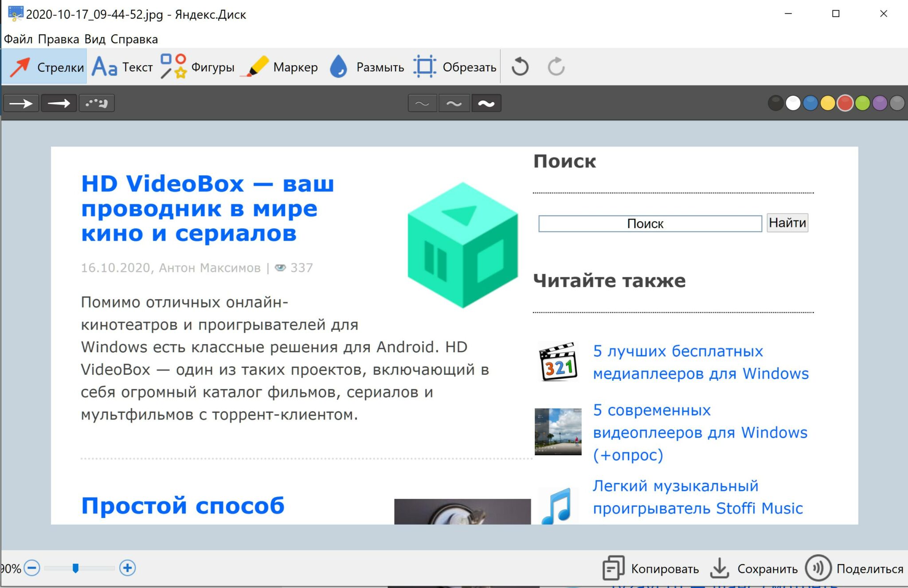908x588 pixels.
Task: Pick the white color swatch
Action: (x=793, y=103)
